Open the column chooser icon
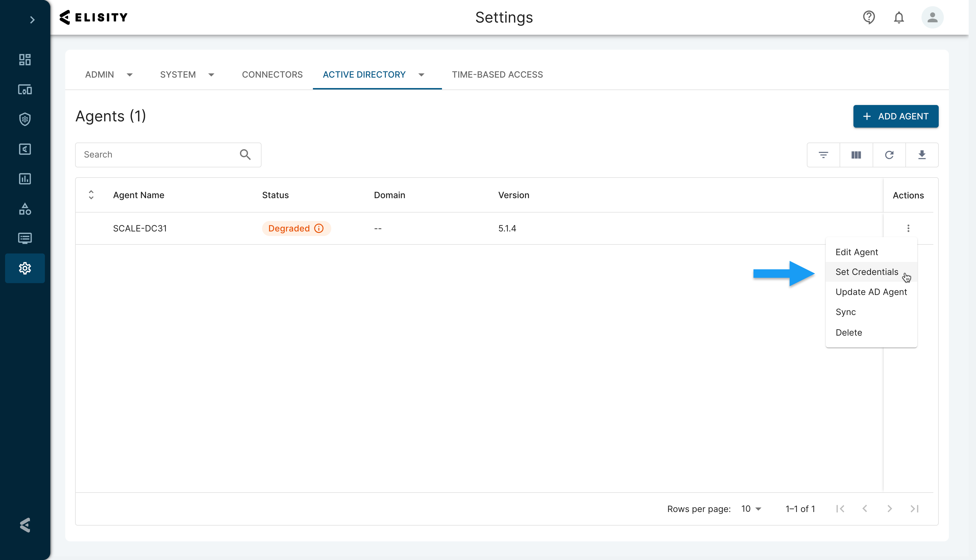This screenshot has width=976, height=560. click(x=856, y=155)
